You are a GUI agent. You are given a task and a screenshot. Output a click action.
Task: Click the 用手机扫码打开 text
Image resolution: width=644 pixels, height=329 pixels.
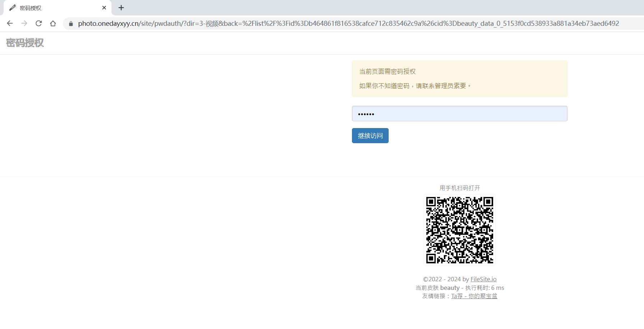(x=460, y=188)
